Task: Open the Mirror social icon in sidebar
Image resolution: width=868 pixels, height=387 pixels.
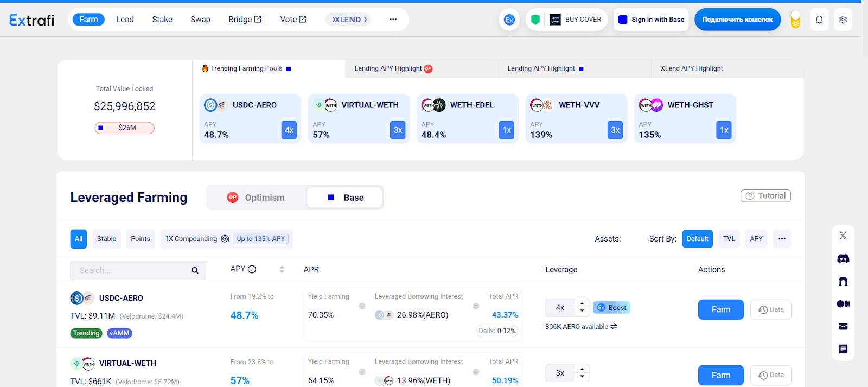Action: (x=843, y=281)
